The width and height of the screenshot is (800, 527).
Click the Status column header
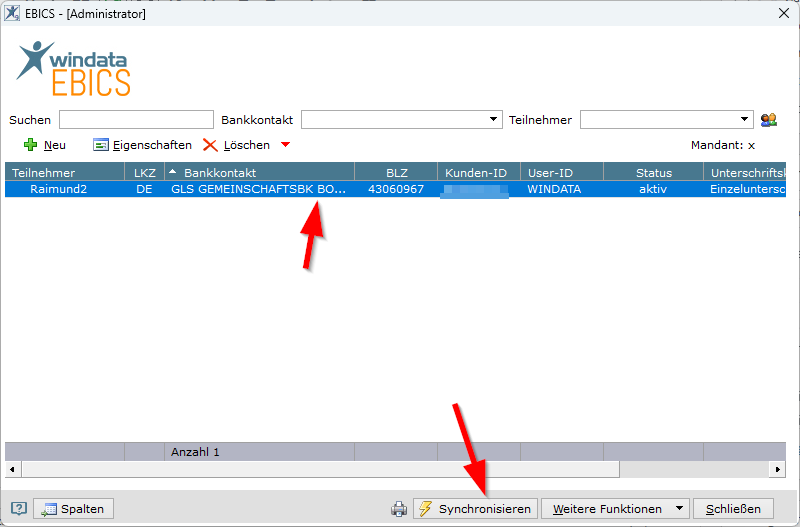[653, 173]
